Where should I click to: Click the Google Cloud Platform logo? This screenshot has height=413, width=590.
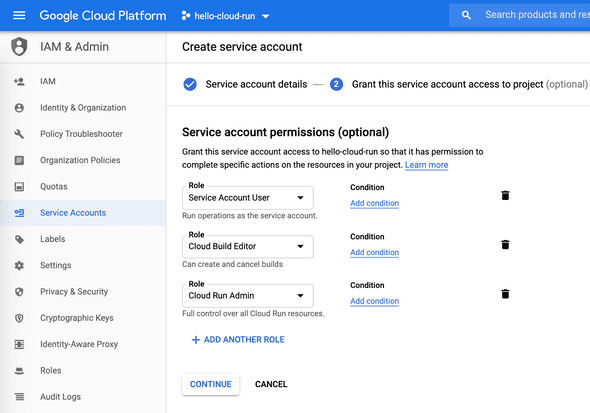pyautogui.click(x=103, y=15)
